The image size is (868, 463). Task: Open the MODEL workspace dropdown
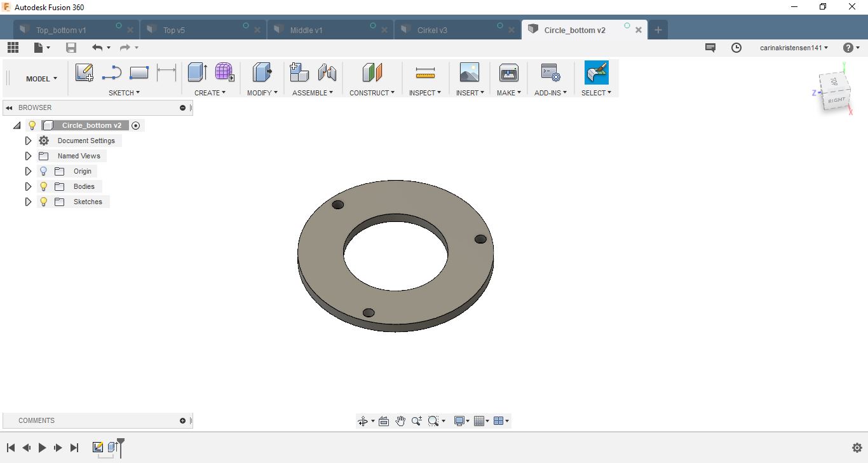pyautogui.click(x=41, y=79)
